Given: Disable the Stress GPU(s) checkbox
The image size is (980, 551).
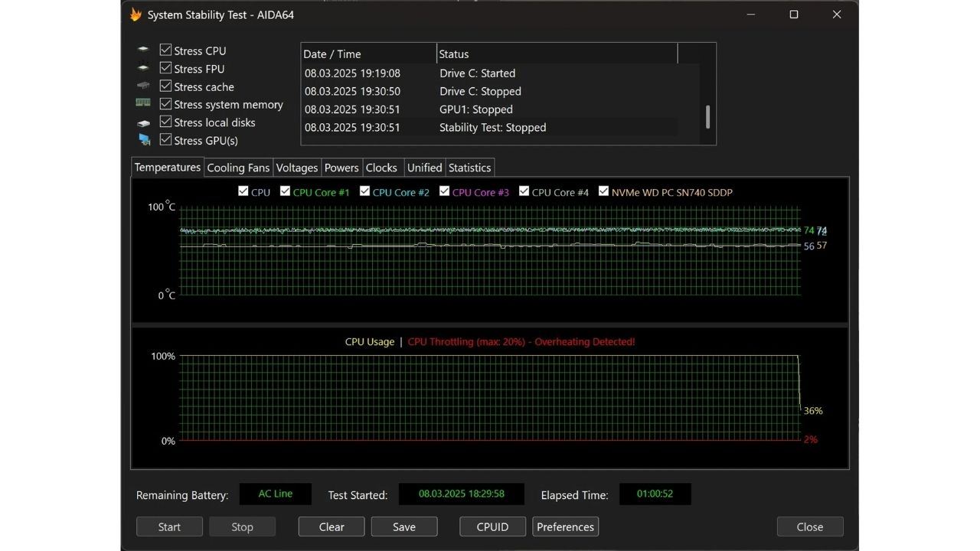Looking at the screenshot, I should 165,140.
